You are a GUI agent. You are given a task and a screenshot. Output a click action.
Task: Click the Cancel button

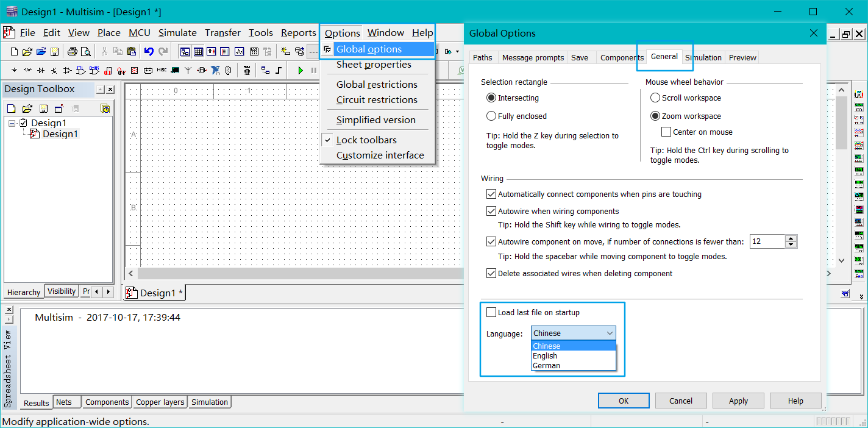(x=681, y=401)
